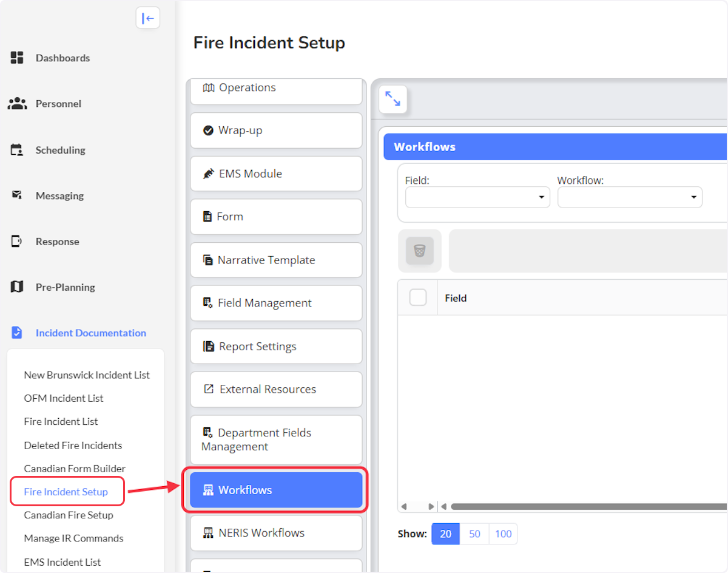Click the trash can delete icon

420,251
